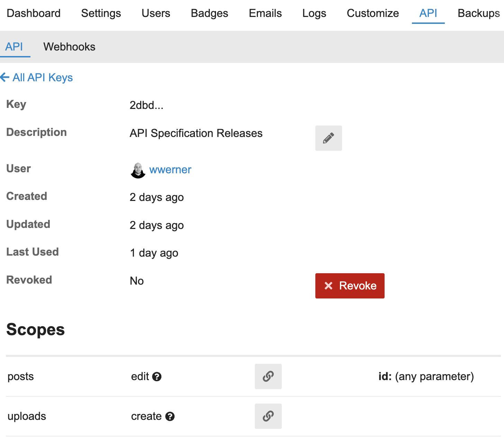The image size is (504, 442).
Task: Click the link icon for uploads create scope
Action: 268,416
